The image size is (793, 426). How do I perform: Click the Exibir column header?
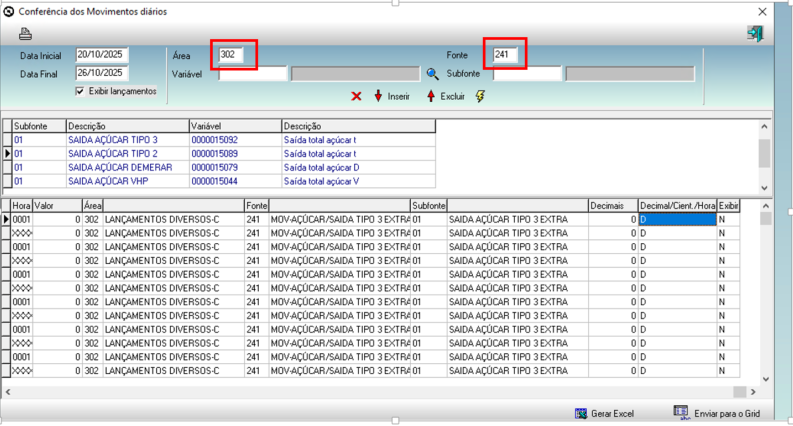tap(728, 205)
